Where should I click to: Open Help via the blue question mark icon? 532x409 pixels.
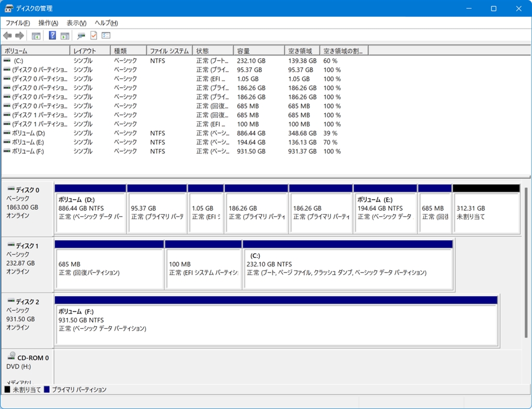[x=52, y=36]
